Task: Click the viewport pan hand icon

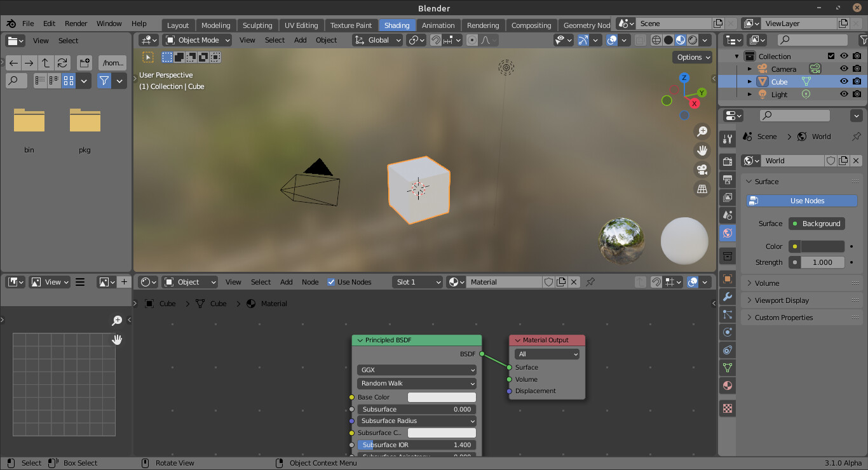Action: 702,151
